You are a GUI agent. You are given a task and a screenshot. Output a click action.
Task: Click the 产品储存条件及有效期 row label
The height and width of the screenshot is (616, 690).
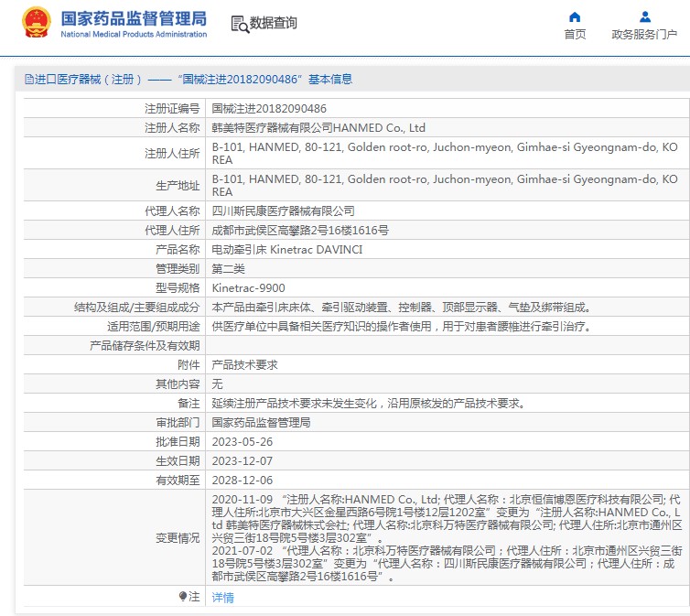145,346
